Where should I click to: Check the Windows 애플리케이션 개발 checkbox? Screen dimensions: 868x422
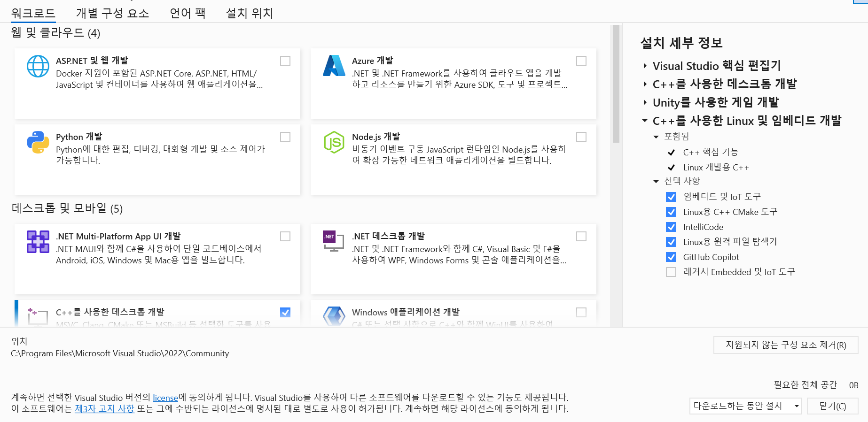click(581, 313)
